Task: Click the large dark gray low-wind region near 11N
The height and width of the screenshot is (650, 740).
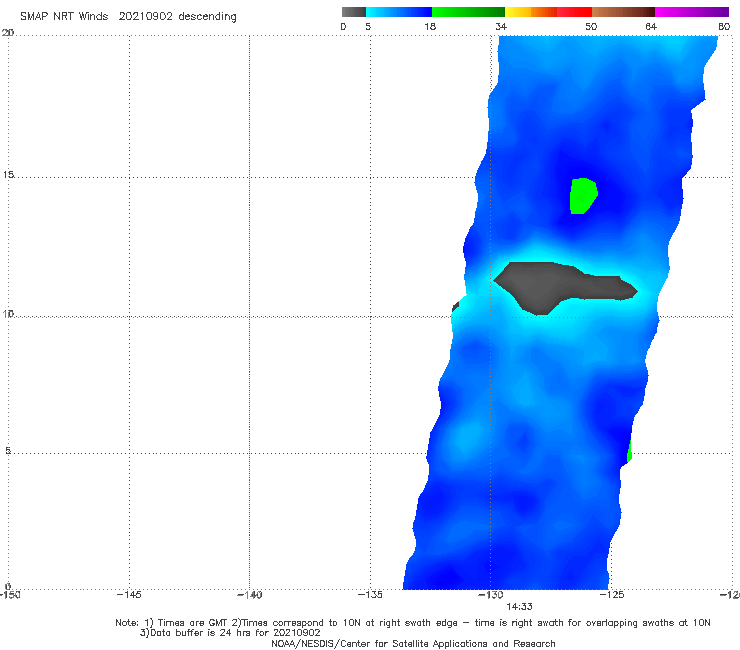Action: [562, 286]
